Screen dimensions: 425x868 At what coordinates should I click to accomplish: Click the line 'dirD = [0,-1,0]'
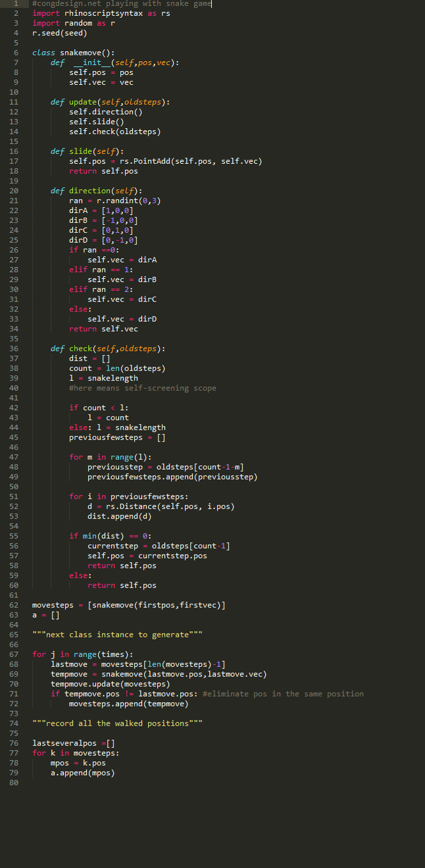pos(103,240)
